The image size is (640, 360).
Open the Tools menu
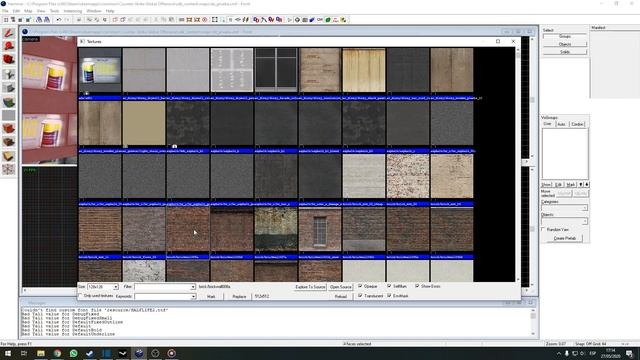pyautogui.click(x=54, y=11)
